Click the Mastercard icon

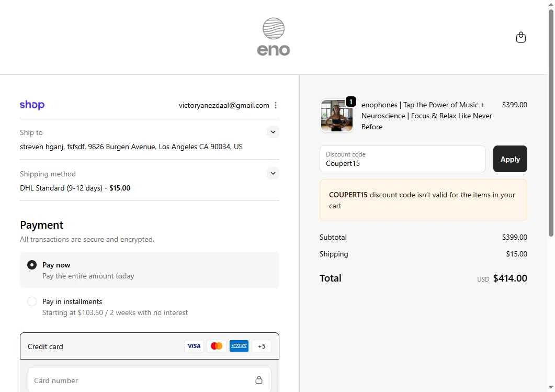216,346
